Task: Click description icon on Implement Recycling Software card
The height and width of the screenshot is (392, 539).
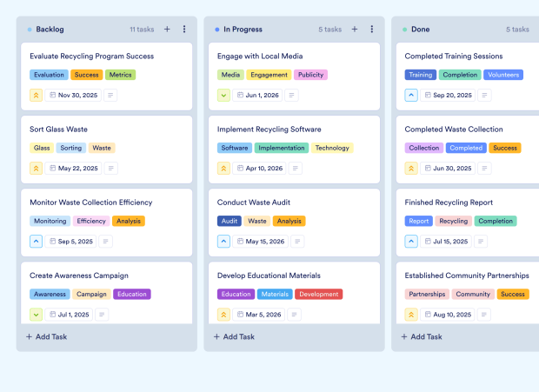Action: (298, 168)
